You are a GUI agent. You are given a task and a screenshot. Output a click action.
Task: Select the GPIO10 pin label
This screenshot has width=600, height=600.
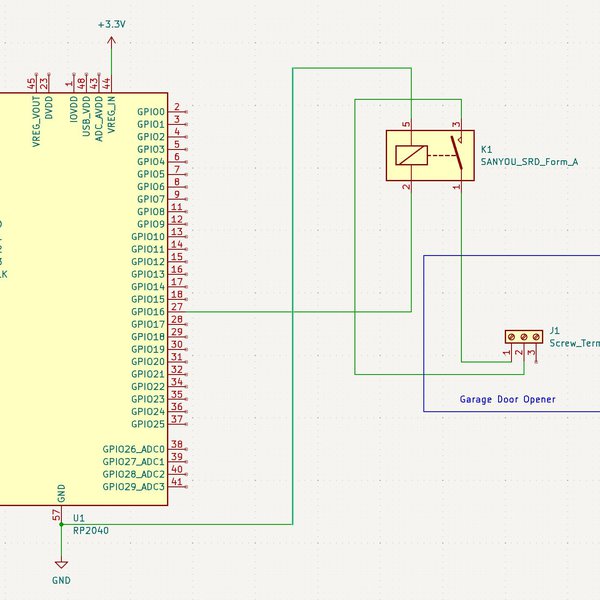point(148,237)
